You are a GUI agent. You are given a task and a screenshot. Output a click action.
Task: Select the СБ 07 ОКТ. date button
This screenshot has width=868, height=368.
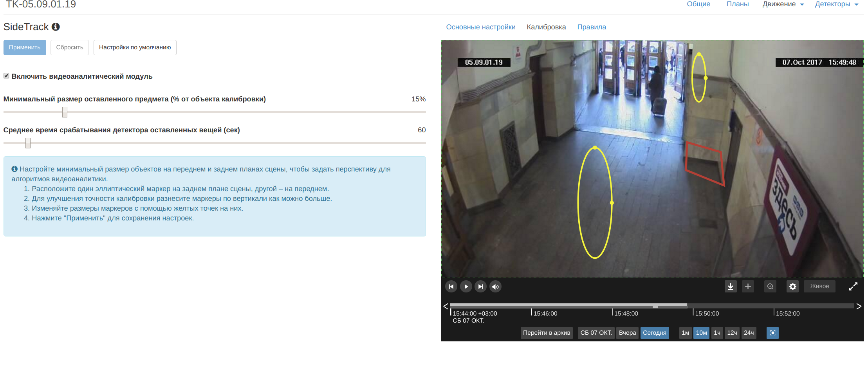tap(596, 333)
